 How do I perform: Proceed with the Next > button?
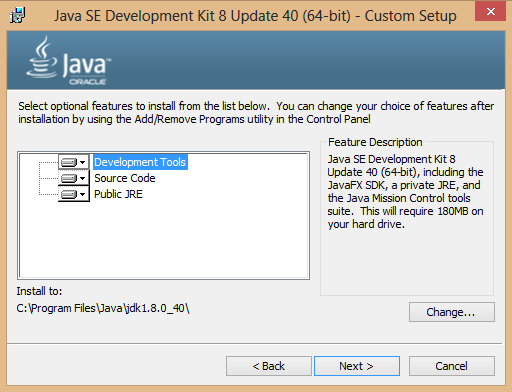pyautogui.click(x=357, y=366)
